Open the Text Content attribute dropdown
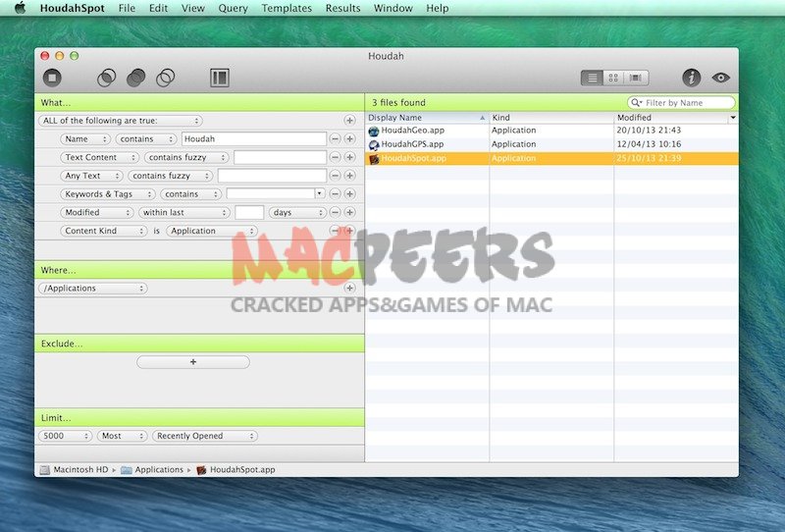 click(x=99, y=157)
